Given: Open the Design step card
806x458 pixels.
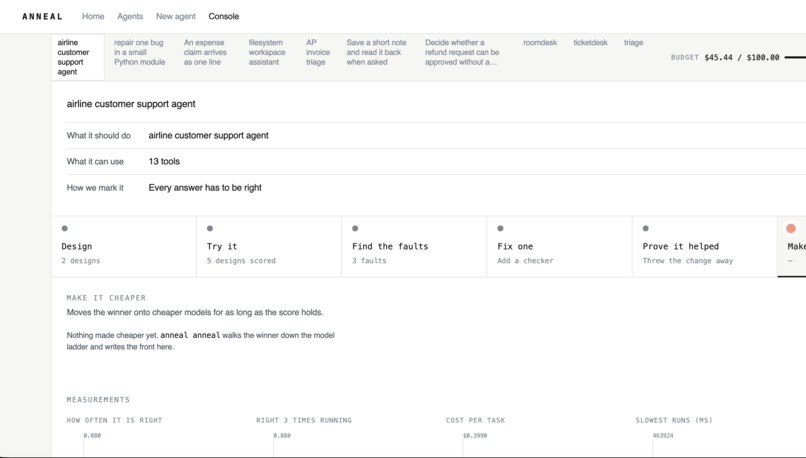Looking at the screenshot, I should coord(124,247).
